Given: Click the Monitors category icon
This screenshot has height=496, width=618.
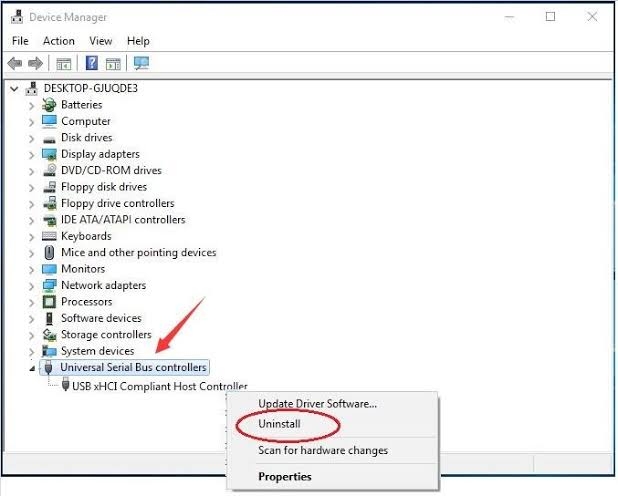Looking at the screenshot, I should [49, 269].
